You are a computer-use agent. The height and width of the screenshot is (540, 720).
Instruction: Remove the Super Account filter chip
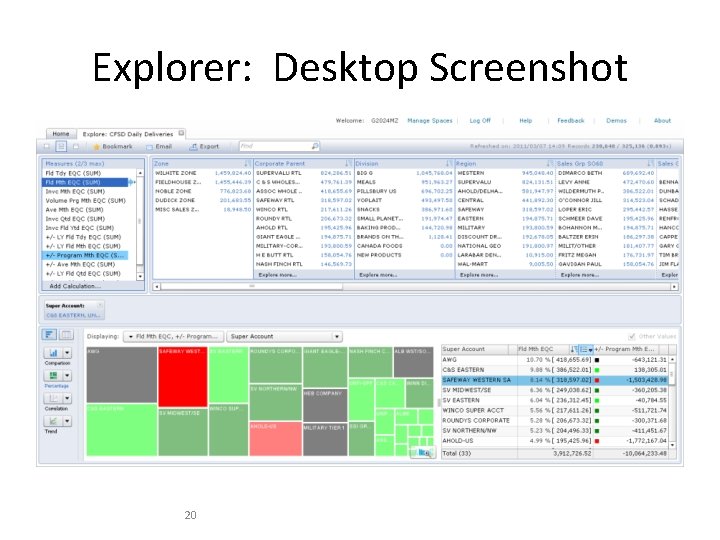(x=100, y=305)
